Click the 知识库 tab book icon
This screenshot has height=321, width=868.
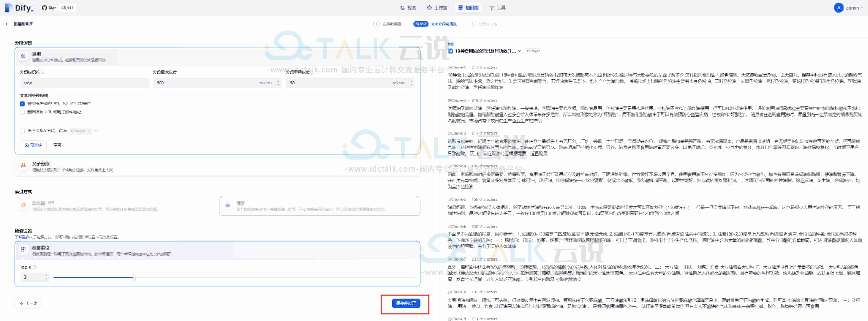coord(461,8)
